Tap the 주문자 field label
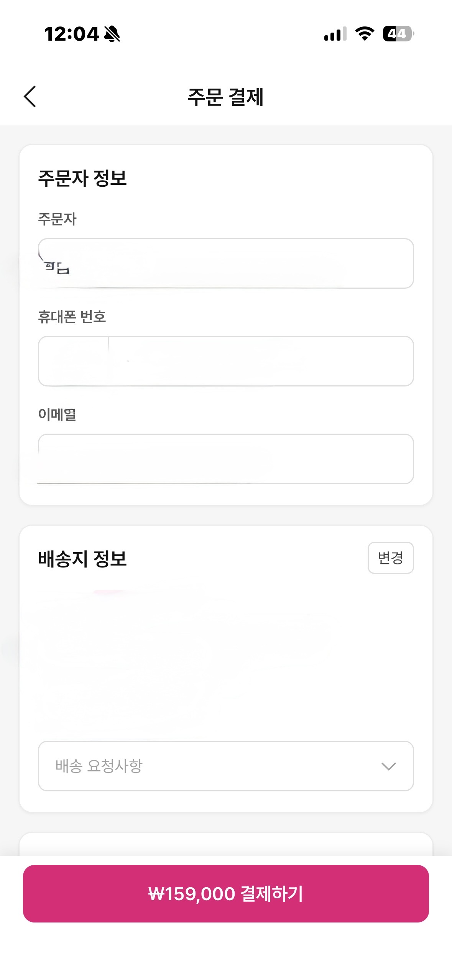This screenshot has height=980, width=452. [58, 219]
